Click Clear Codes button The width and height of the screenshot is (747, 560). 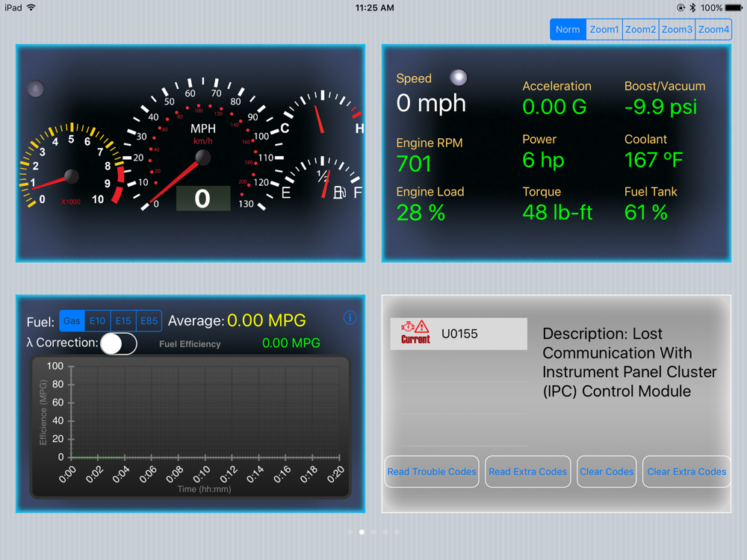607,471
